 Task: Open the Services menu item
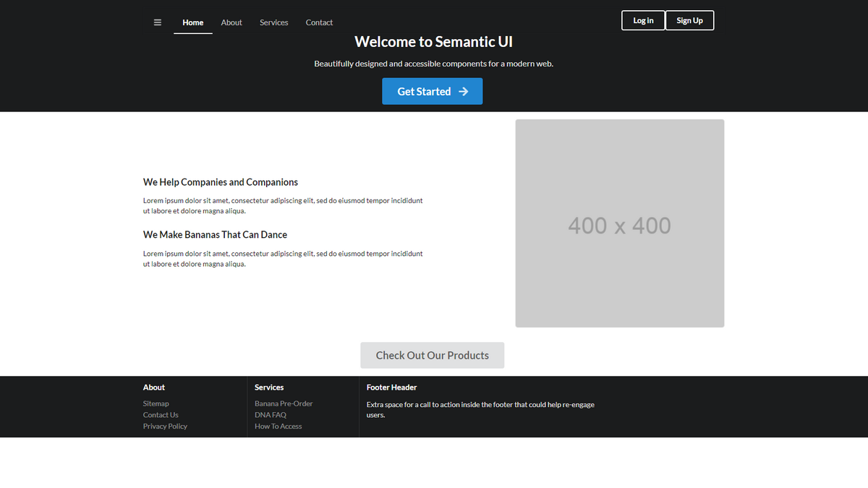274,22
